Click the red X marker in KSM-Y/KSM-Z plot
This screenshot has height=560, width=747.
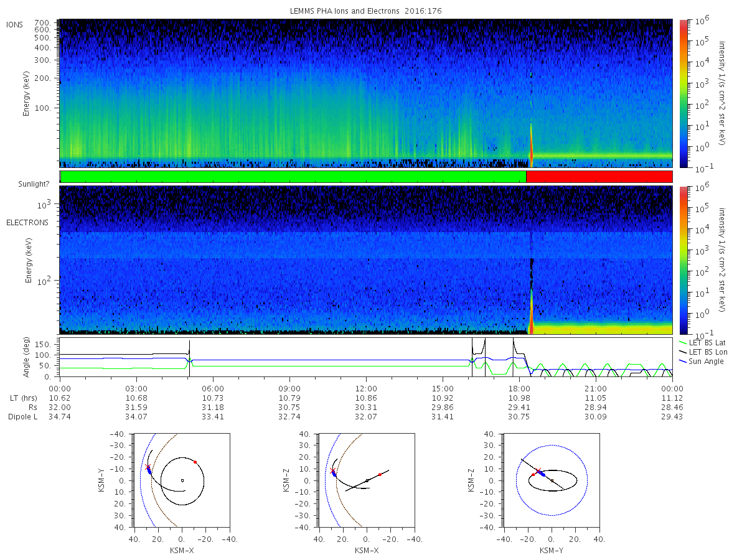(538, 470)
